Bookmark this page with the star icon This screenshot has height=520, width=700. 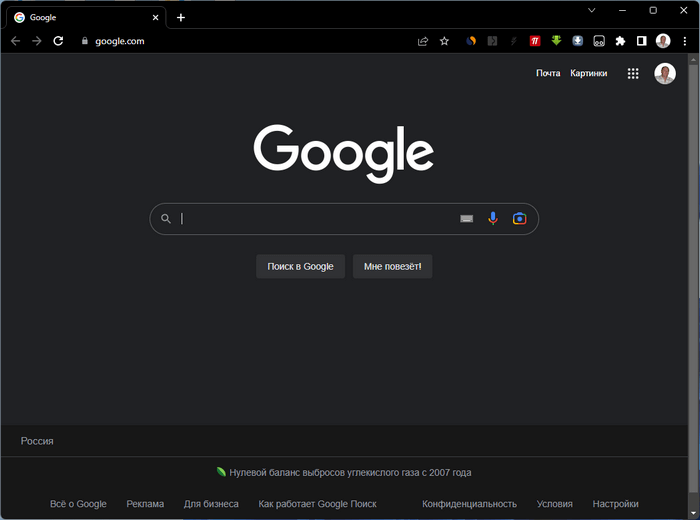pos(444,41)
